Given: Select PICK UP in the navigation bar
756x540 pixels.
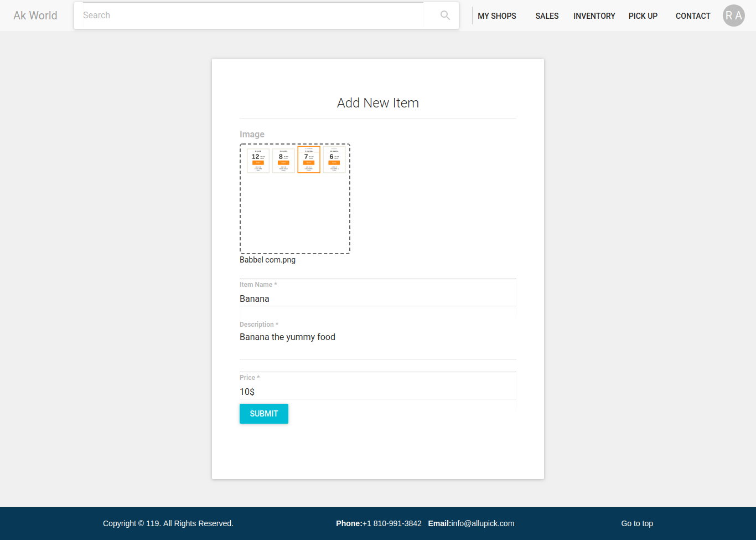Looking at the screenshot, I should coord(643,16).
